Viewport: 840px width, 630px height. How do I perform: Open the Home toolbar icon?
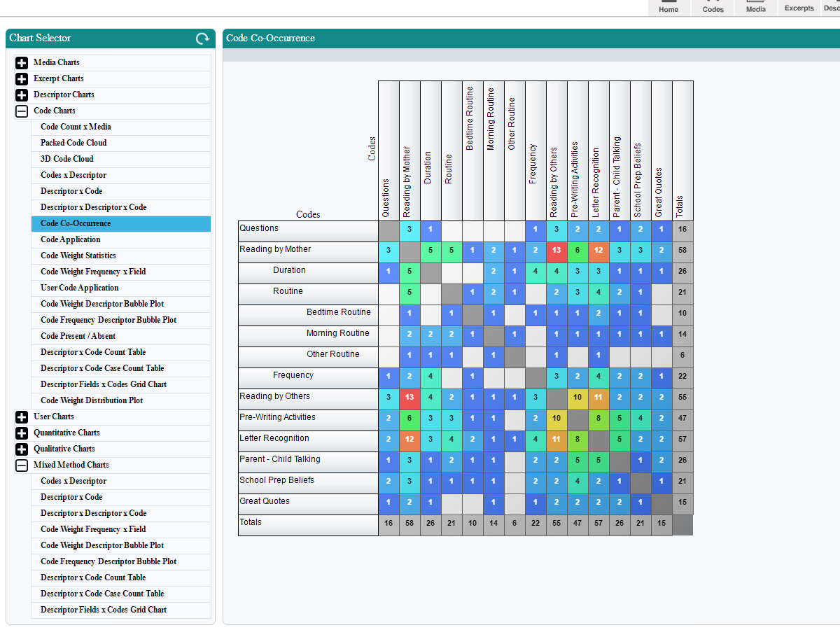(x=668, y=7)
